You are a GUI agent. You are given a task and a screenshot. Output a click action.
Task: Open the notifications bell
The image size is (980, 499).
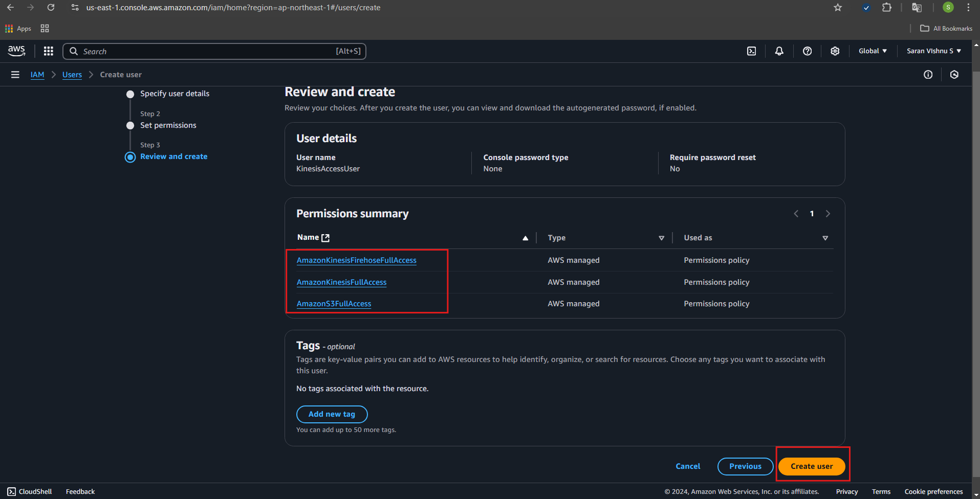point(779,51)
